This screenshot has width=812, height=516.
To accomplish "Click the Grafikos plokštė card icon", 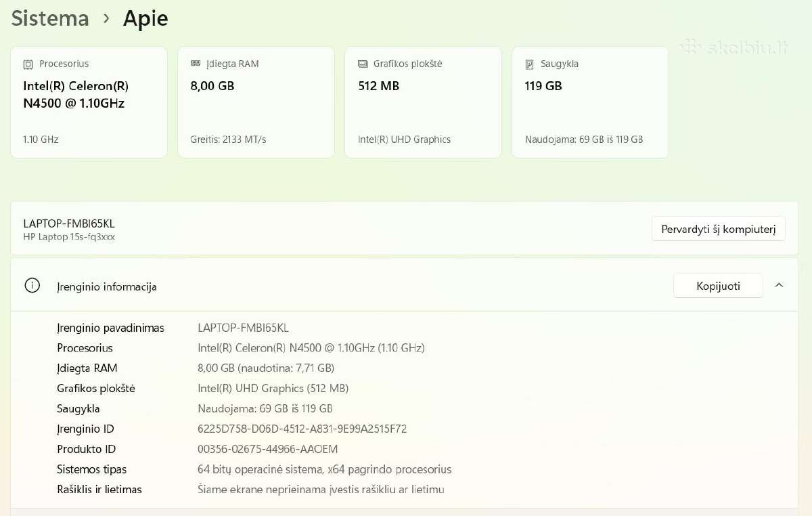I will coord(363,64).
